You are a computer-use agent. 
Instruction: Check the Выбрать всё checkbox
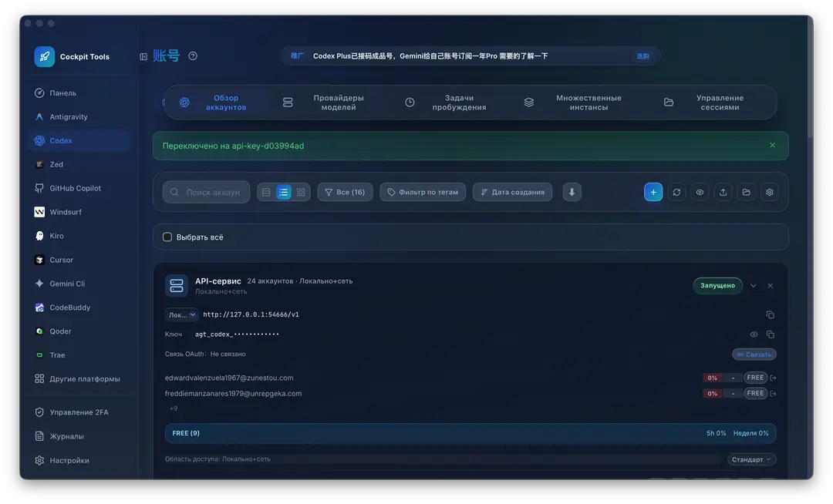tap(167, 237)
